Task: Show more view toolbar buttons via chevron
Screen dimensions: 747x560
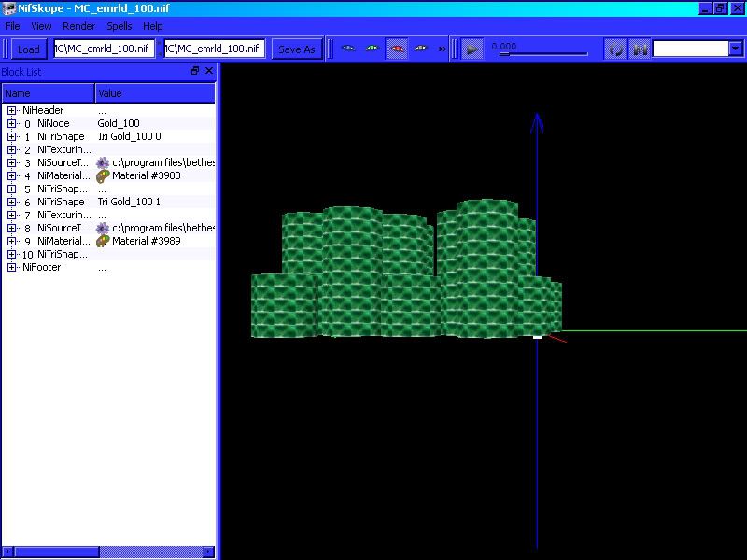Action: [x=442, y=49]
